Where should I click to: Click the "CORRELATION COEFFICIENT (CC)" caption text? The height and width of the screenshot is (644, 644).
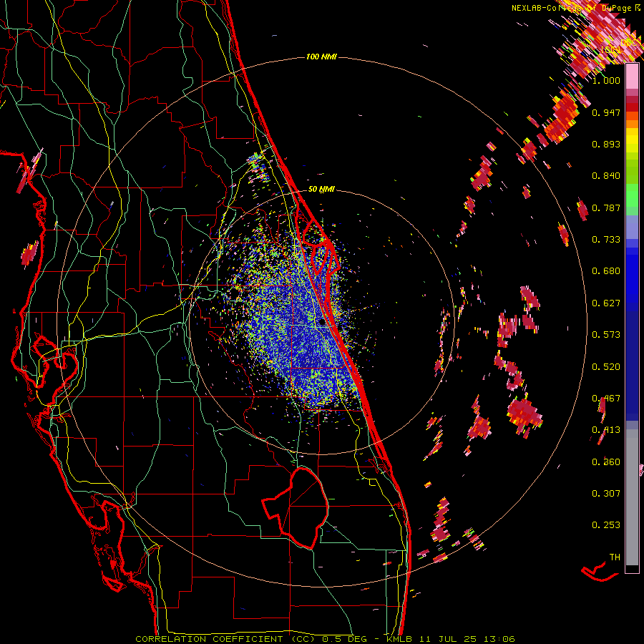225,639
